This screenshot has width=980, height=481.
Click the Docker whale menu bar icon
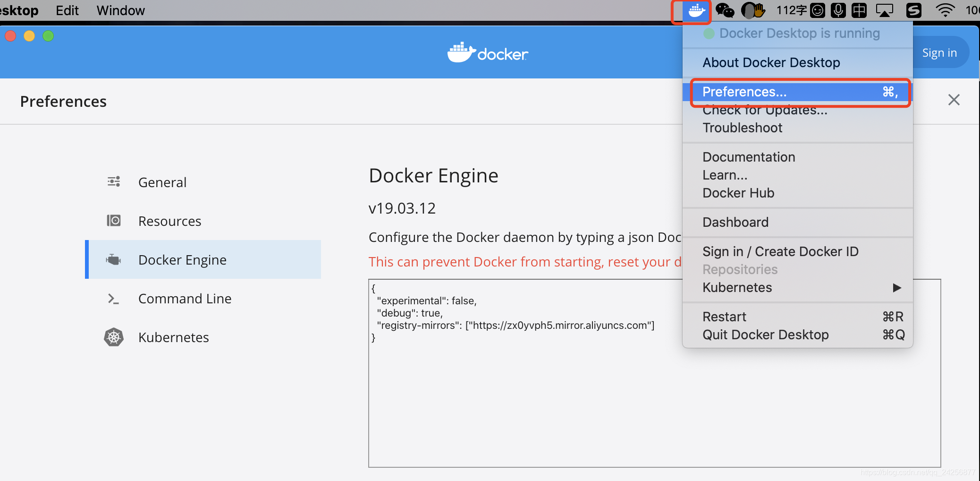[697, 10]
